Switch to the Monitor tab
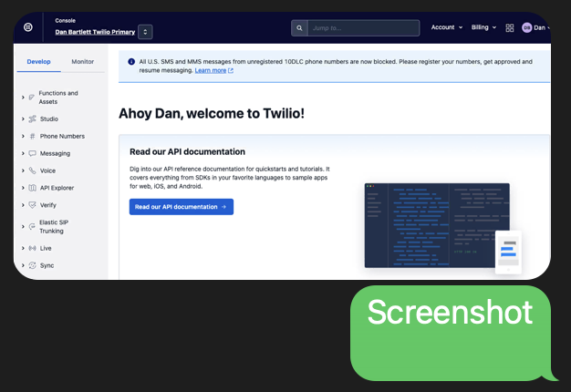 (x=83, y=62)
